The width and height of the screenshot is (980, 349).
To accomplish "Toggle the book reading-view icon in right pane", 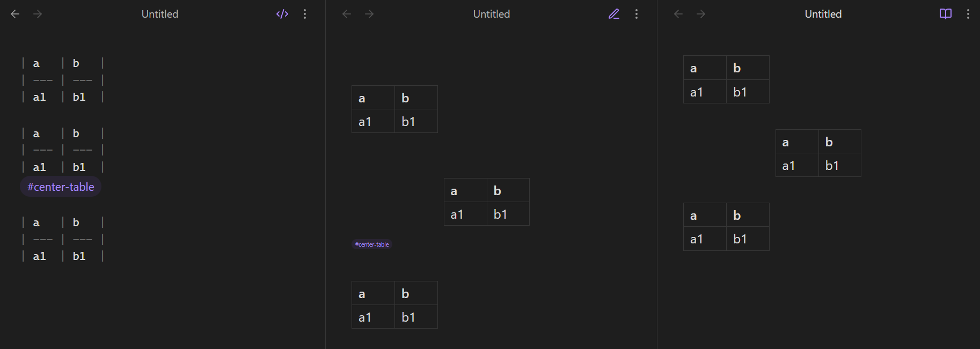I will click(x=946, y=14).
